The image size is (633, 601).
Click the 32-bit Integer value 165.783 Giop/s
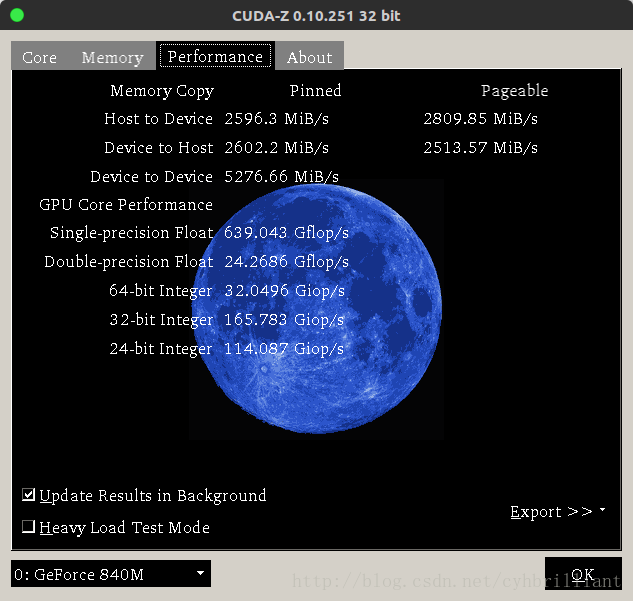[x=284, y=320]
